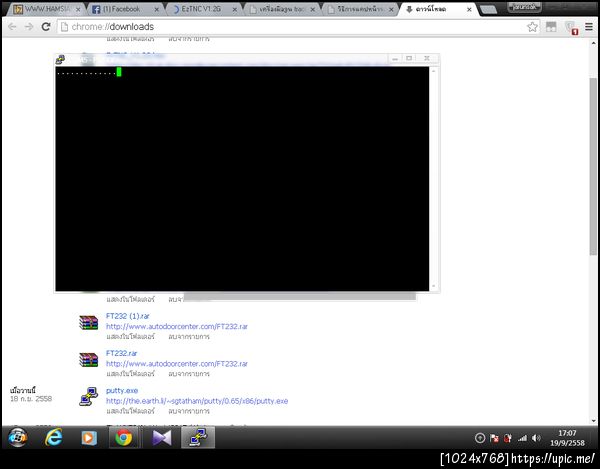Viewport: 600px width, 469px height.
Task: Close the EzTNC V1.2G tab
Action: click(x=235, y=10)
